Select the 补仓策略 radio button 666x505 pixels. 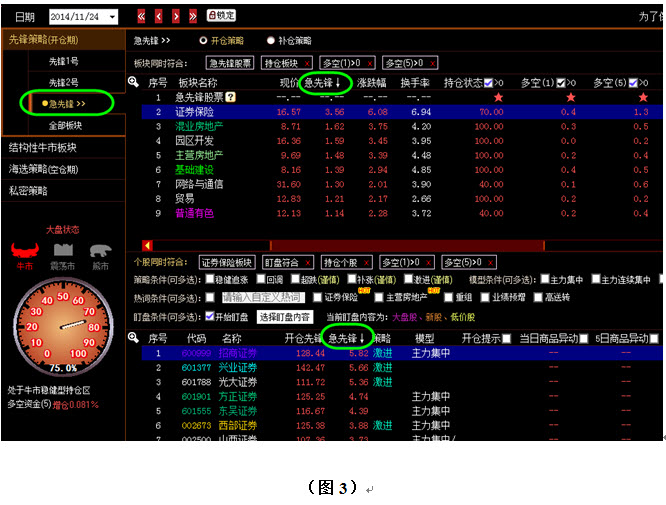click(271, 41)
